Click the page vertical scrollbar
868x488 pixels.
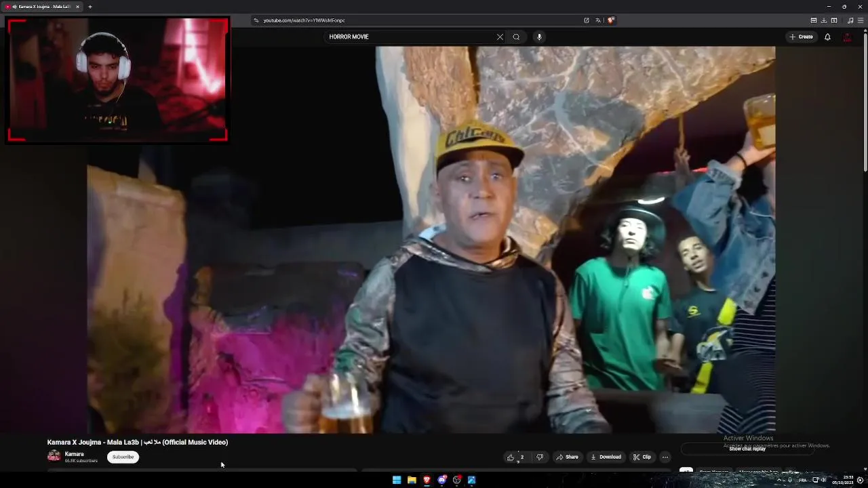[865, 102]
